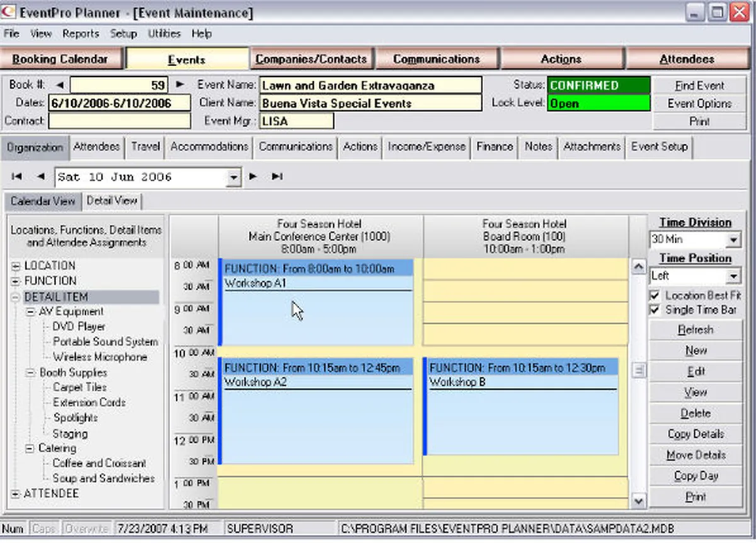Screen dimensions: 756x543
Task: Collapse the AV Equipment tree node
Action: 30,312
